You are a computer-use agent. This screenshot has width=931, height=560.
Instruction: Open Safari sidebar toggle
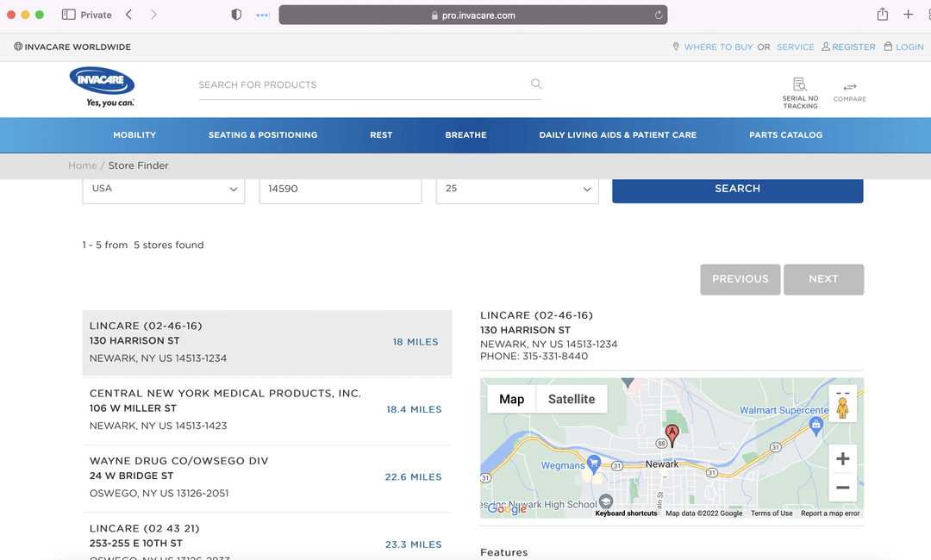click(x=69, y=15)
